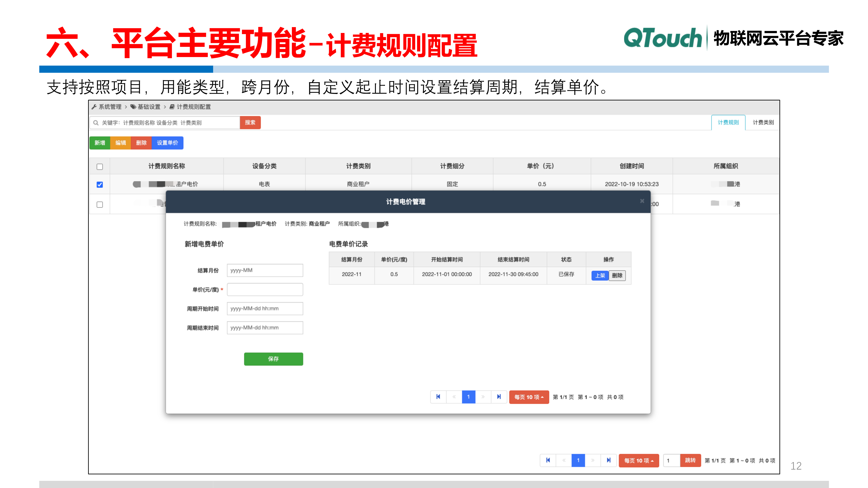Uncheck the selected 租户电价 row checkbox
The width and height of the screenshot is (868, 488).
[x=100, y=184]
